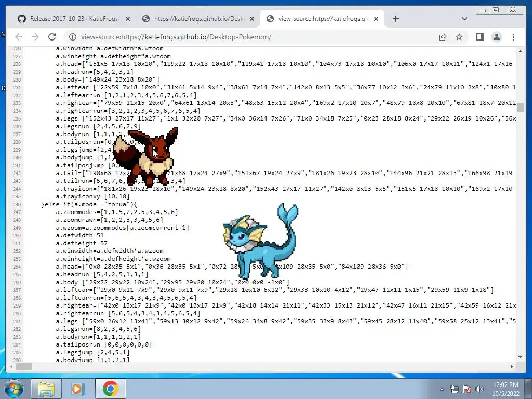Click line number 250 in gutter

[x=17, y=236]
